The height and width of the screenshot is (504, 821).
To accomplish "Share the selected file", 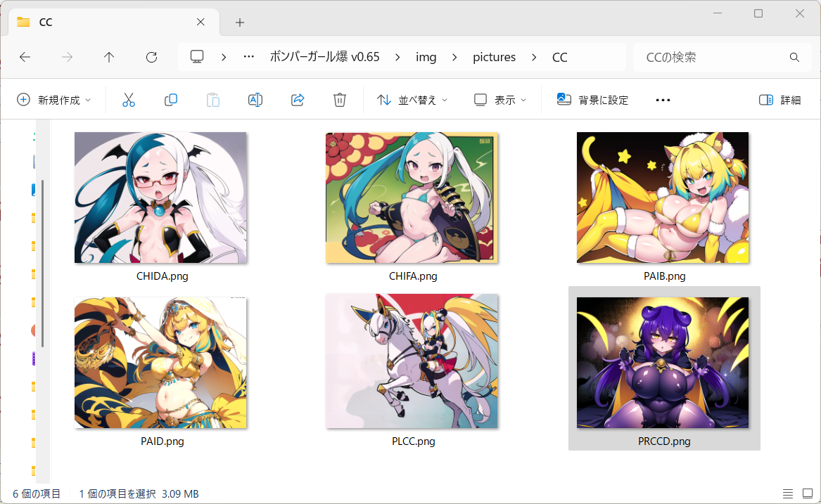I will click(x=298, y=99).
